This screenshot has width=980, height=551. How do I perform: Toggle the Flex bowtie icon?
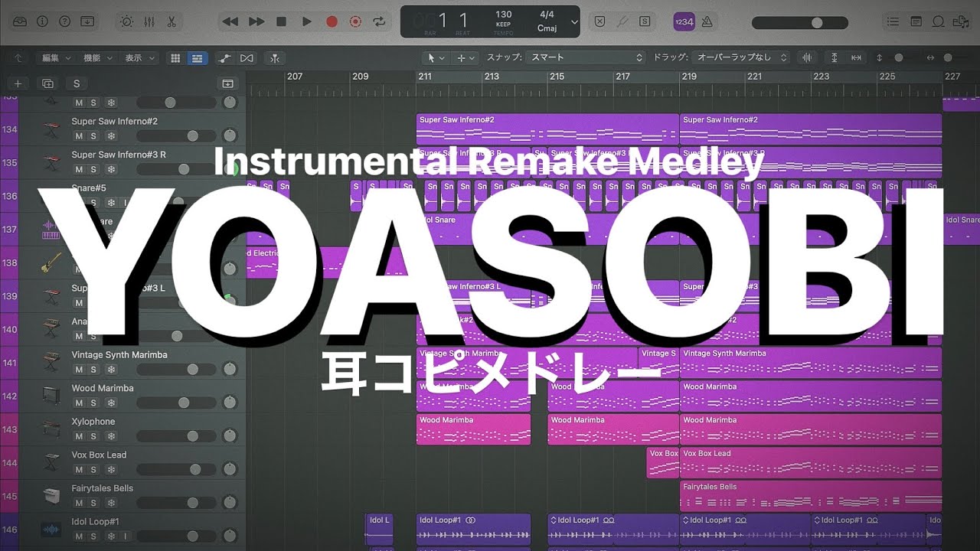247,58
